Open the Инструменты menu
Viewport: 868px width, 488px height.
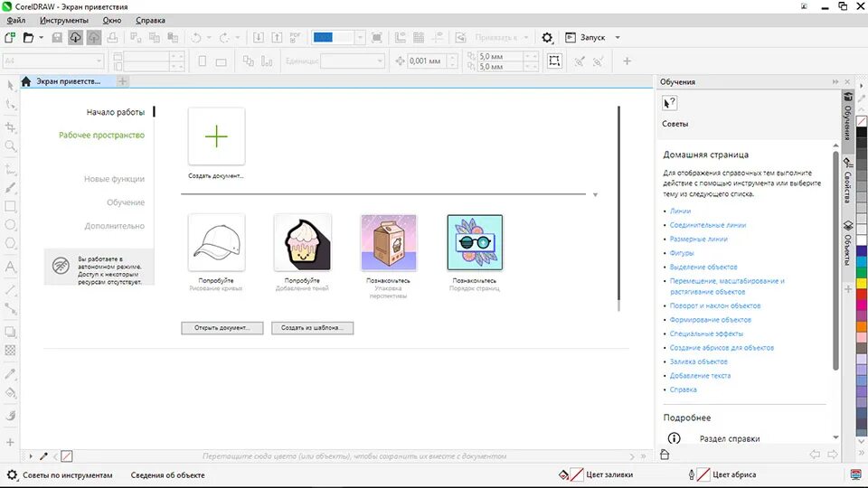pos(63,21)
